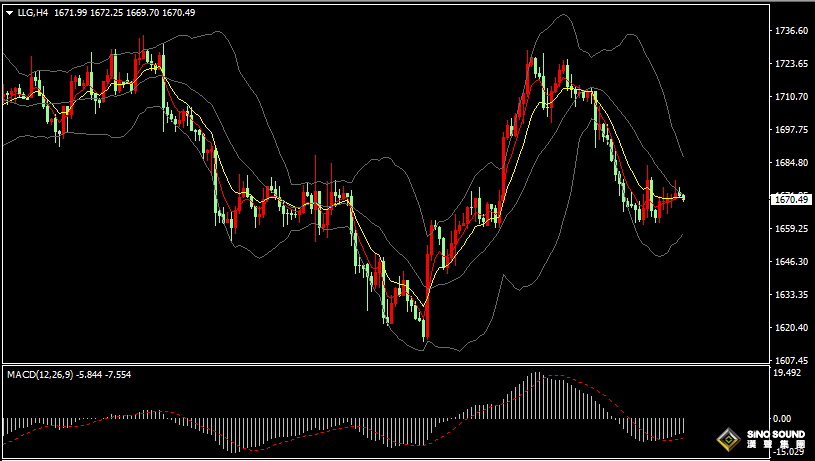
Task: Click the 1723.65 price axis label
Action: 791,64
